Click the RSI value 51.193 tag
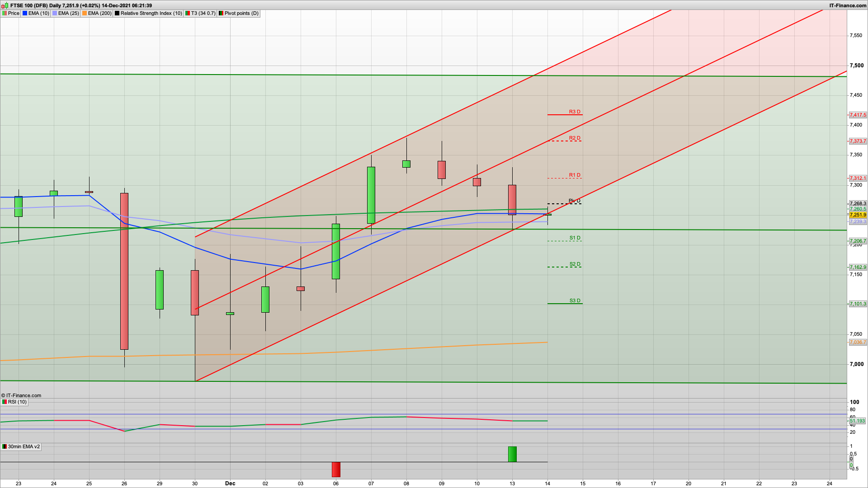 857,421
